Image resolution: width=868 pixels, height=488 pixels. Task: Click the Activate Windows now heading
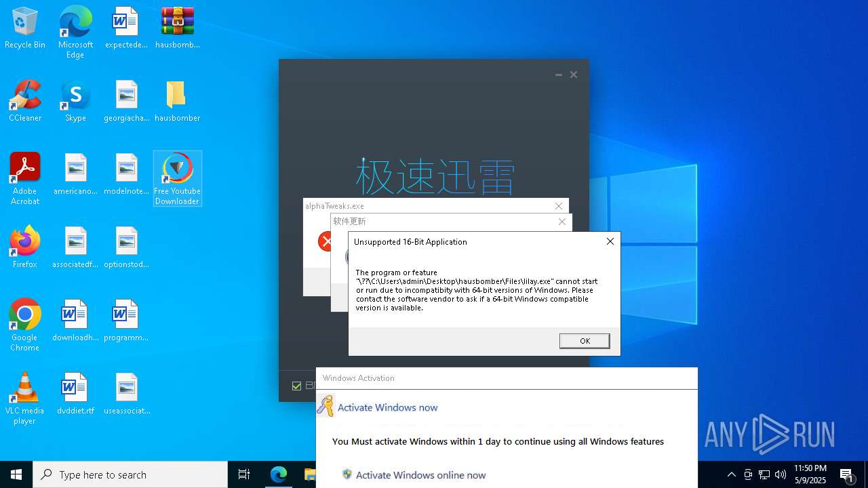pyautogui.click(x=387, y=407)
